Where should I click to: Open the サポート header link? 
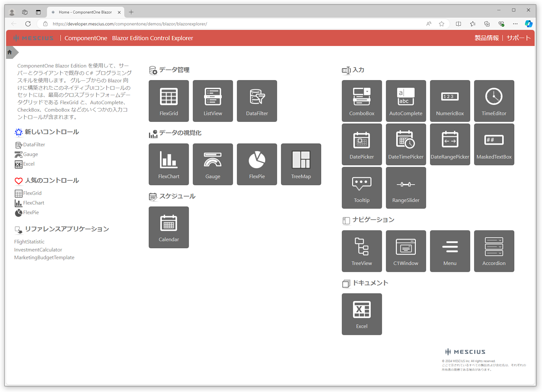[x=518, y=38]
